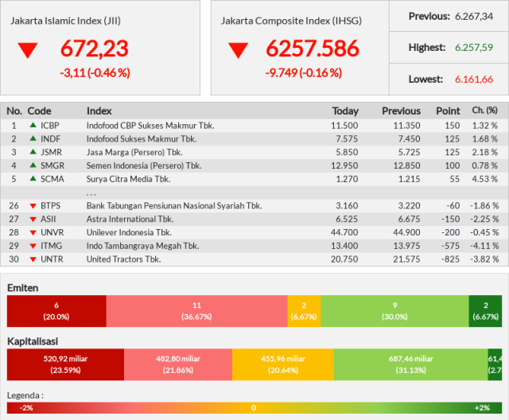Select the Kapitalisasi segment 455,96 miliar
The width and height of the screenshot is (509, 420).
[283, 364]
